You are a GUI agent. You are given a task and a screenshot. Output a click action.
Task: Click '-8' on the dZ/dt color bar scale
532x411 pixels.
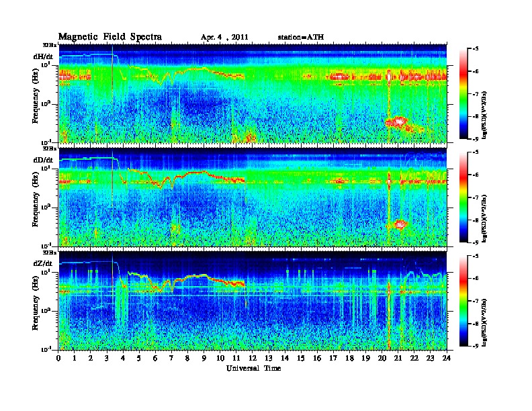(476, 324)
